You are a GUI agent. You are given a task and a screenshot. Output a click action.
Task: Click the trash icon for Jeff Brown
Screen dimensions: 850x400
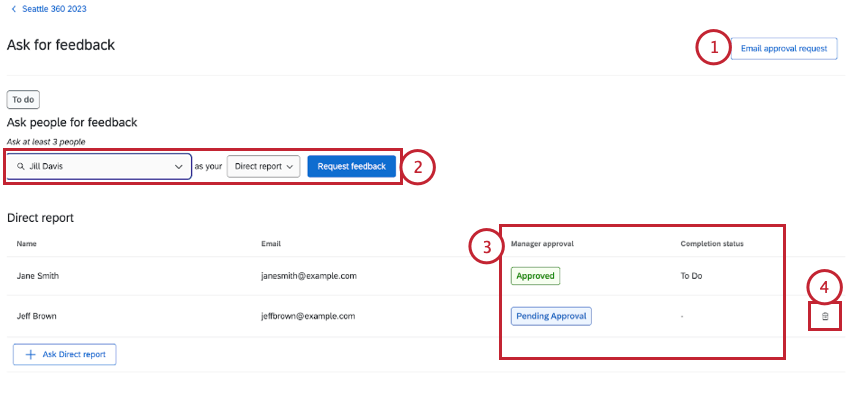pos(825,316)
